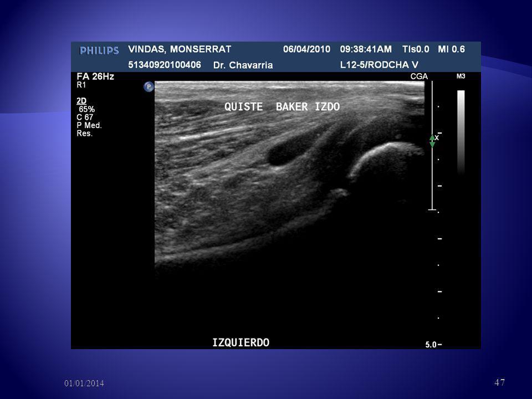532x399 pixels.
Task: Click the circular P orientation marker
Action: pyautogui.click(x=149, y=87)
